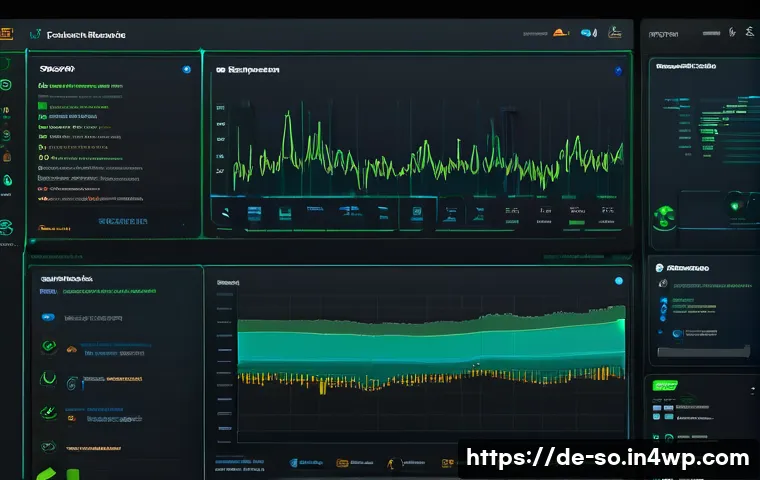Expand the blue pill item in bottom-left list
The width and height of the screenshot is (760, 480).
pyautogui.click(x=47, y=317)
